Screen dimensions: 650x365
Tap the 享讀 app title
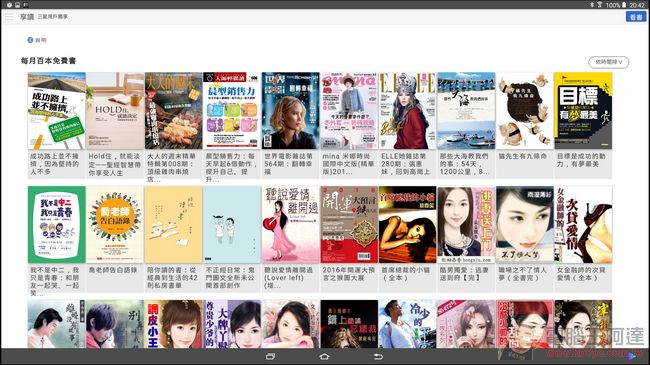27,17
